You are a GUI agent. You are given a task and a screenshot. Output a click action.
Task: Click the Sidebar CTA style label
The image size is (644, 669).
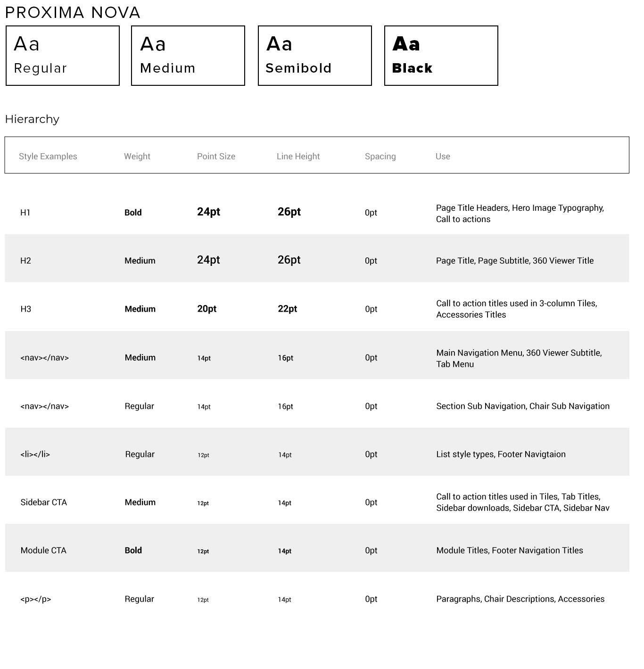pos(44,503)
